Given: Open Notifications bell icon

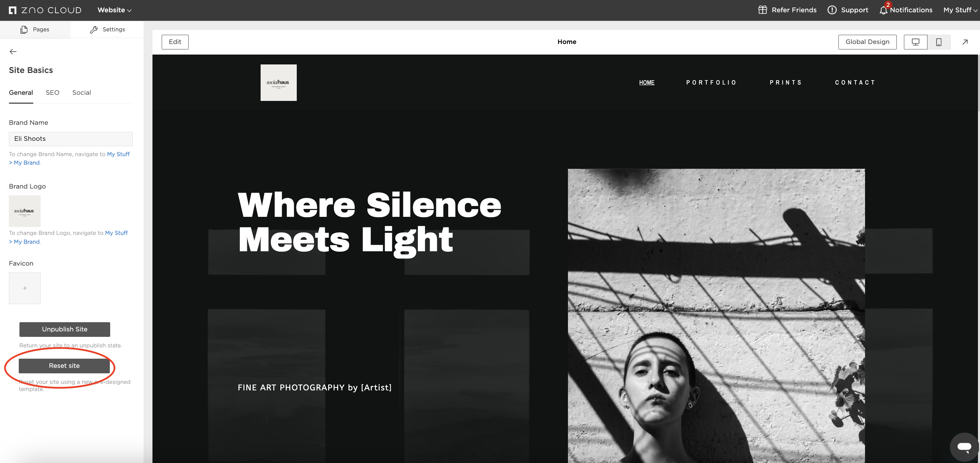Looking at the screenshot, I should coord(883,10).
